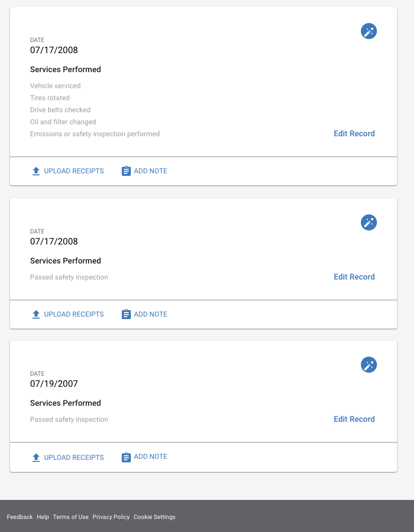
Task: Open Terms of Use in the footer
Action: (71, 517)
